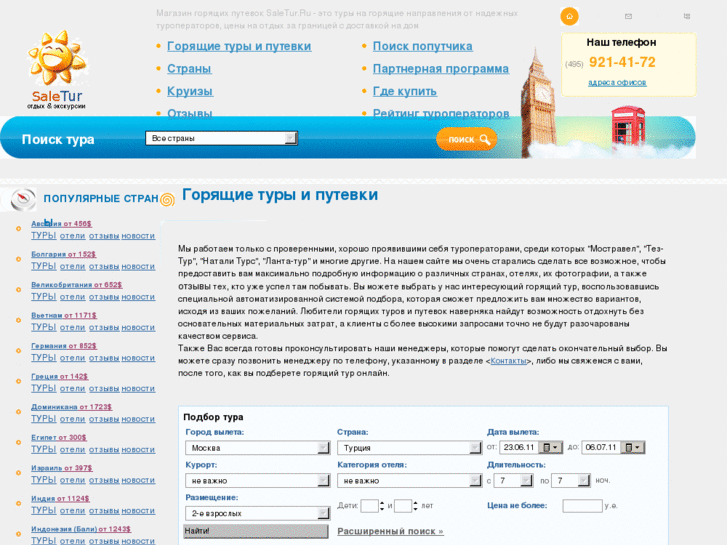Open Индия от 1124$ link

[x=60, y=499]
